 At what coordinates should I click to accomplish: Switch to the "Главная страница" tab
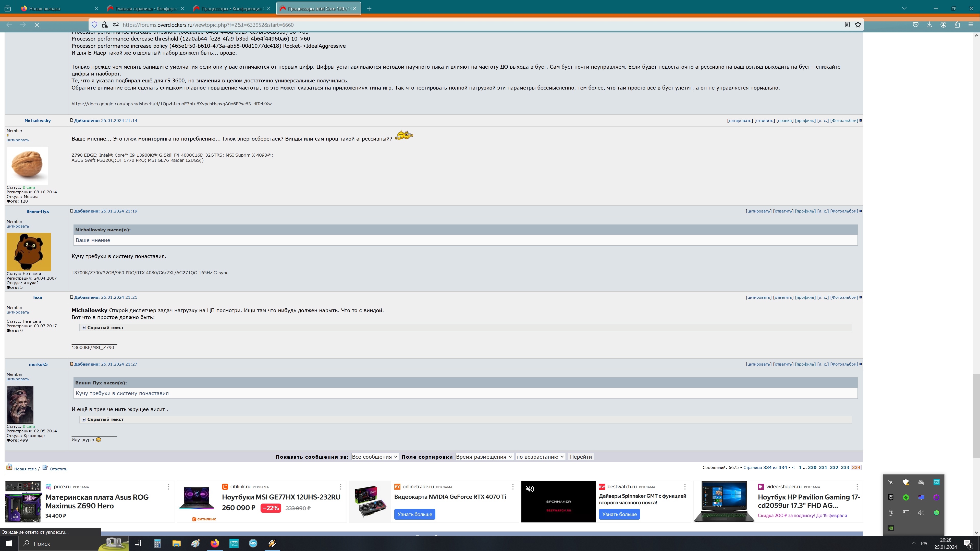[146, 8]
